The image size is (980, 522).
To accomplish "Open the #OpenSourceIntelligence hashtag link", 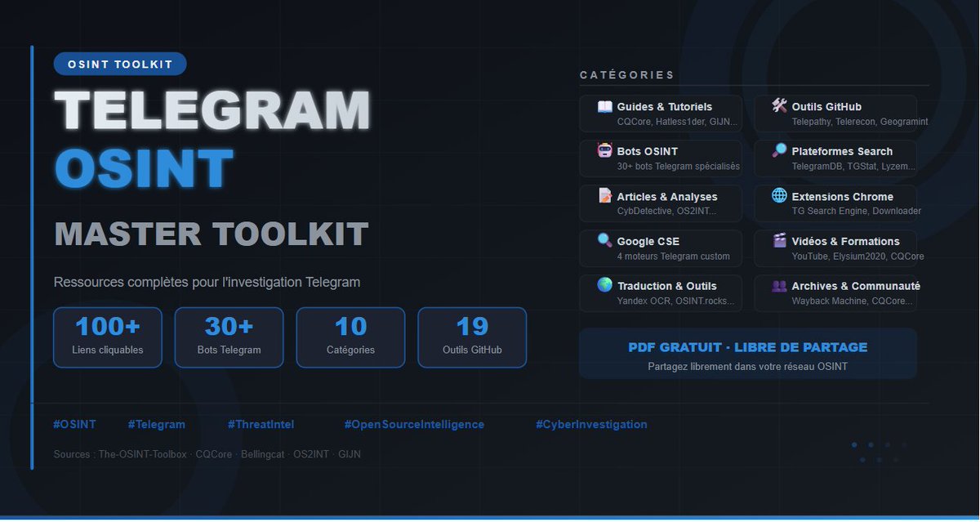I will pos(415,424).
